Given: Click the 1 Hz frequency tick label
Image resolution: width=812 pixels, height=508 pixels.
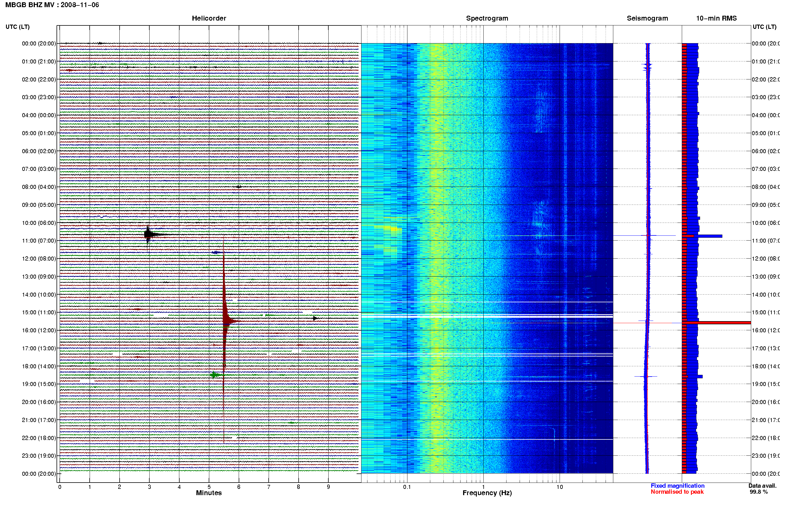Looking at the screenshot, I should click(483, 487).
